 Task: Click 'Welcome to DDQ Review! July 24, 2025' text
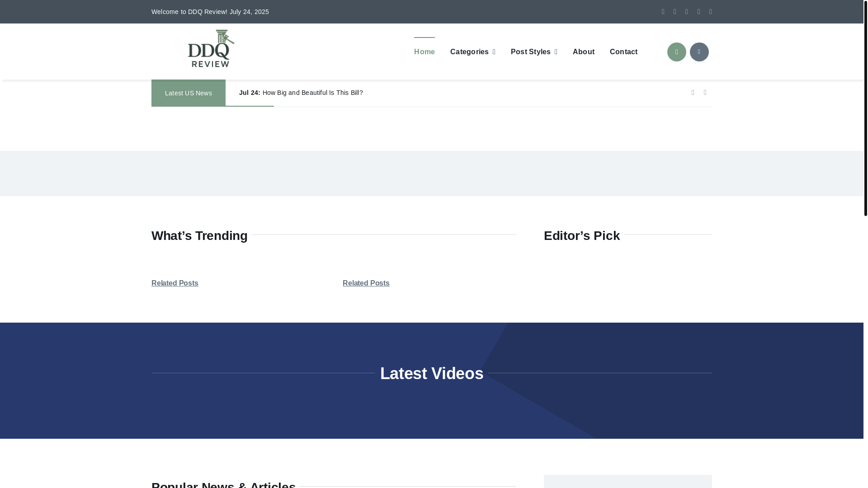pyautogui.click(x=210, y=12)
